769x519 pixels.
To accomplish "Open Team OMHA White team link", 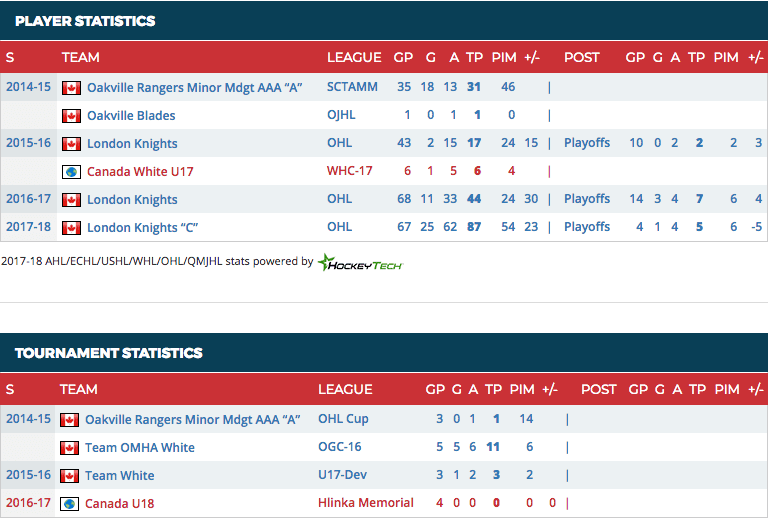I will [139, 448].
